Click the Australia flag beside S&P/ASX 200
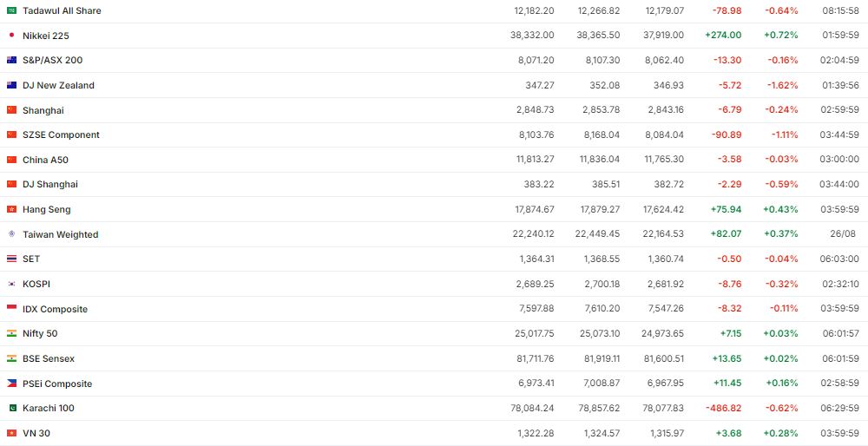The image size is (868, 446). pos(11,60)
